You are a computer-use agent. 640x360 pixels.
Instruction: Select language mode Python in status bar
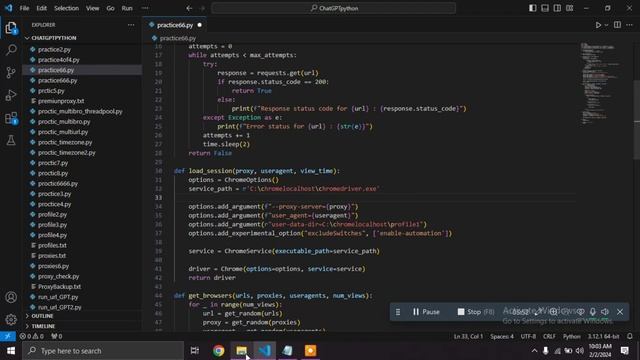pos(571,336)
